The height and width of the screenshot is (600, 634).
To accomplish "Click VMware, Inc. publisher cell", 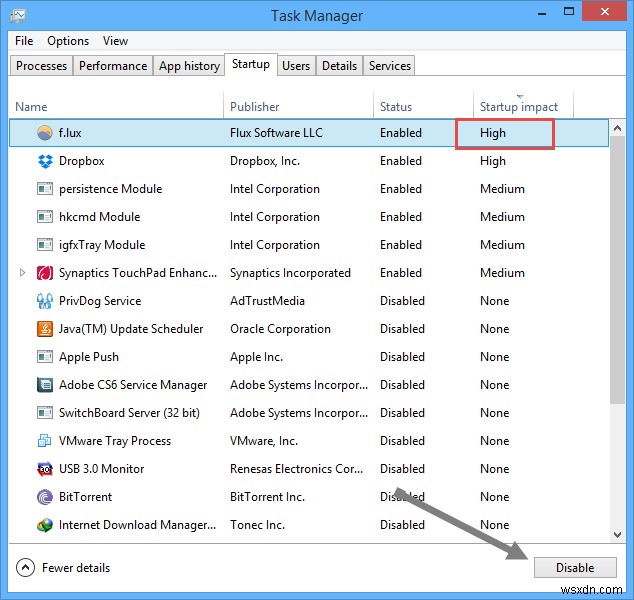I will [264, 441].
